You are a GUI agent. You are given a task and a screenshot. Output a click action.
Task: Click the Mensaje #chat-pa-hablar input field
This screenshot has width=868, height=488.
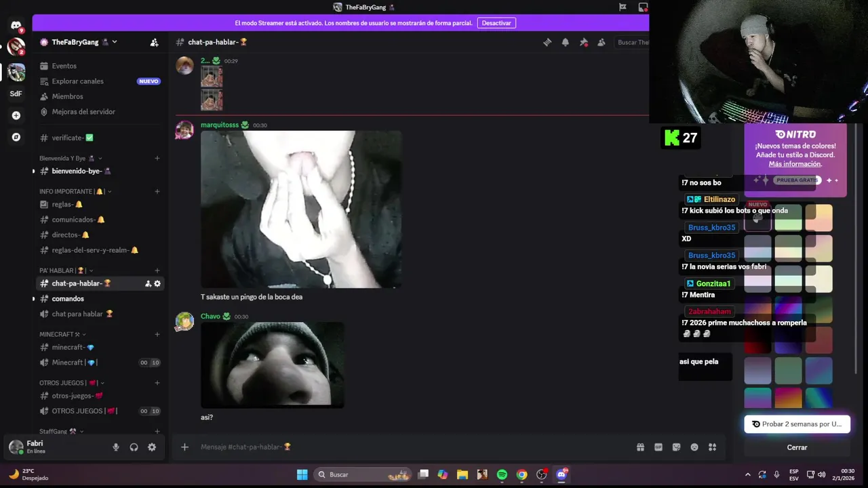[x=414, y=447]
